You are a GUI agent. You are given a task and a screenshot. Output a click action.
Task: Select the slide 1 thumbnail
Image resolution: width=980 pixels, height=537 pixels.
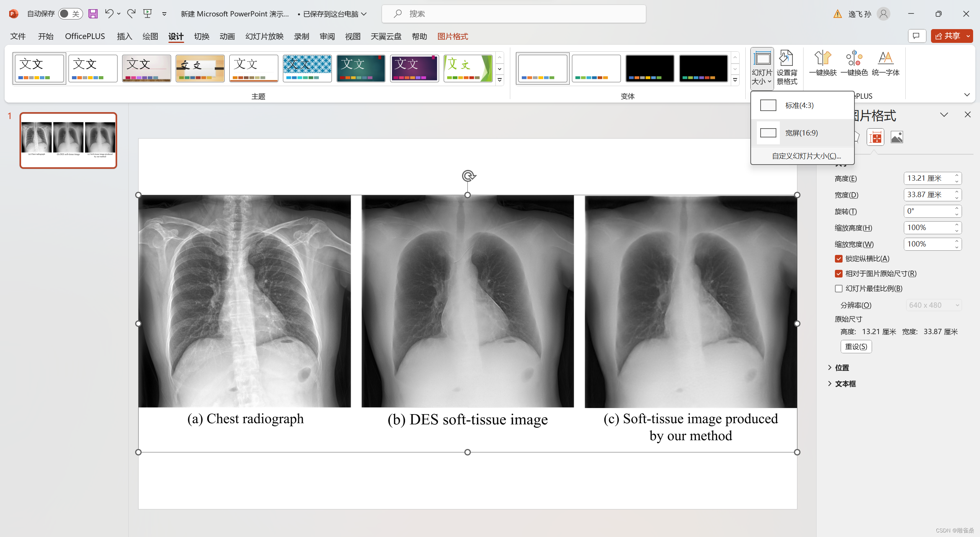click(68, 140)
